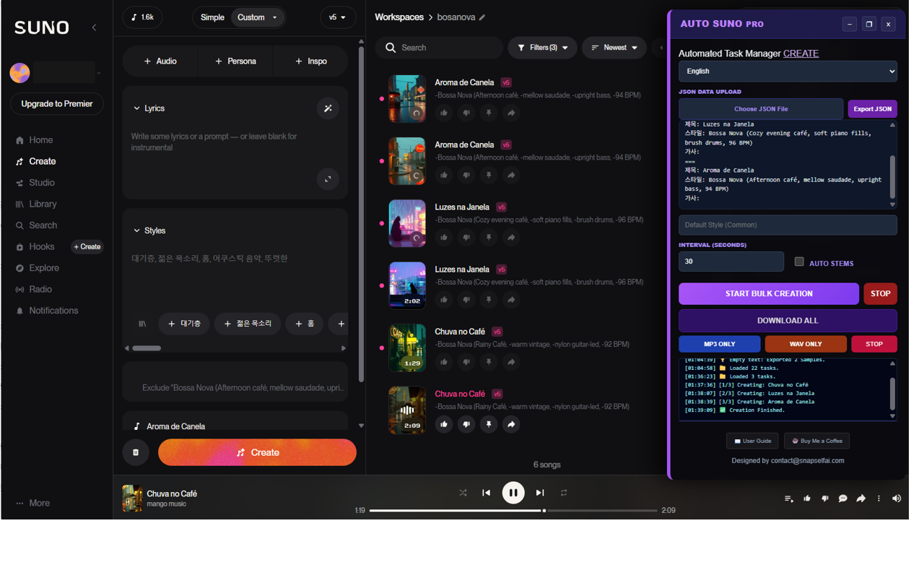Open the User Guide link
924x578 pixels.
click(752, 441)
